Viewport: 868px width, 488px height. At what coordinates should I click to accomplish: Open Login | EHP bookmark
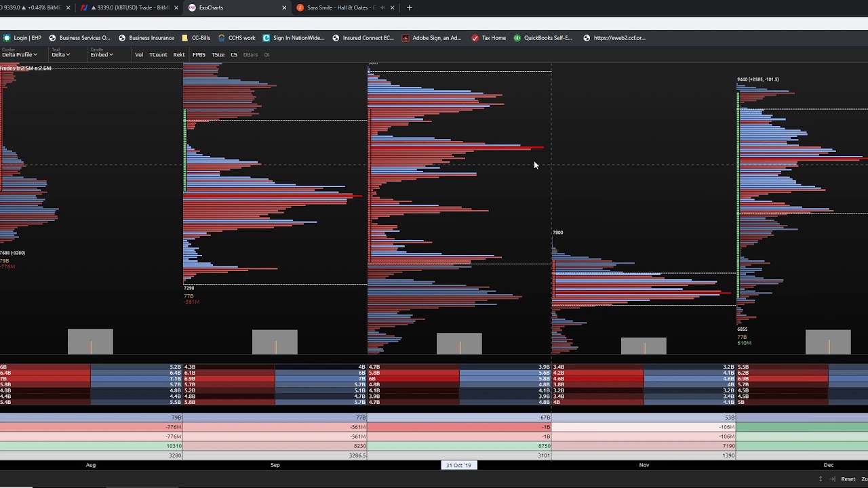point(22,38)
